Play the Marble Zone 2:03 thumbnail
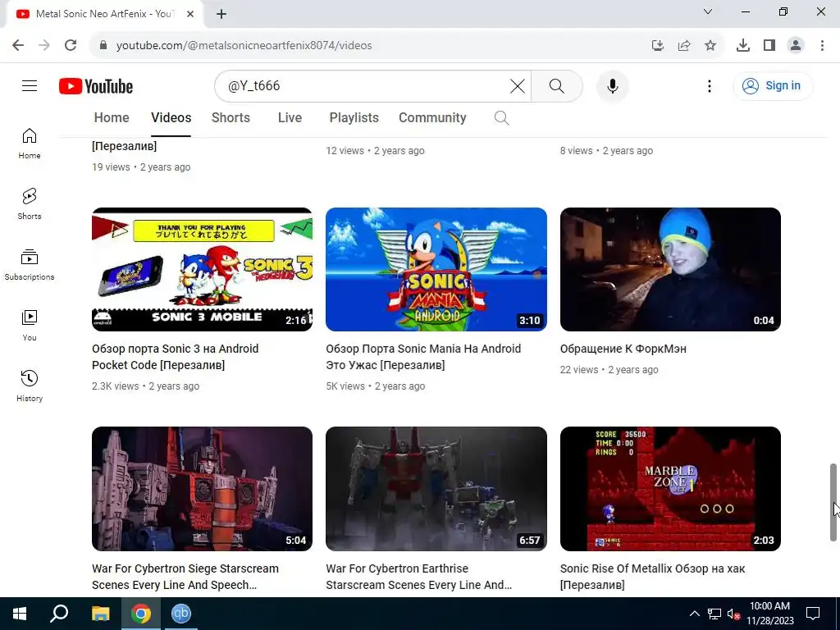This screenshot has height=630, width=840. click(x=670, y=489)
